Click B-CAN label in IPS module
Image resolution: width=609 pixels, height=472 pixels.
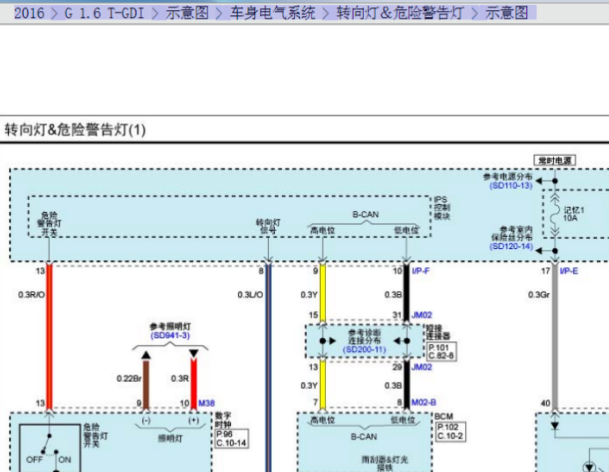click(x=365, y=214)
